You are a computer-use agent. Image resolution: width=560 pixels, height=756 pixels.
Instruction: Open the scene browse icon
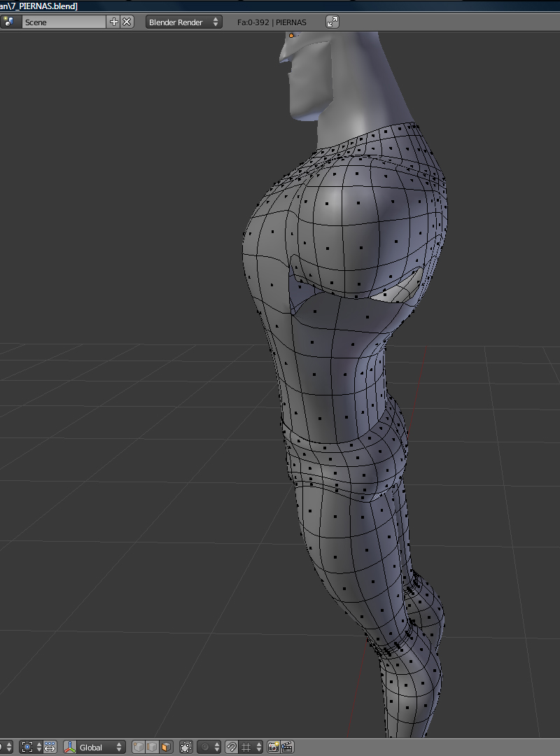tap(10, 22)
